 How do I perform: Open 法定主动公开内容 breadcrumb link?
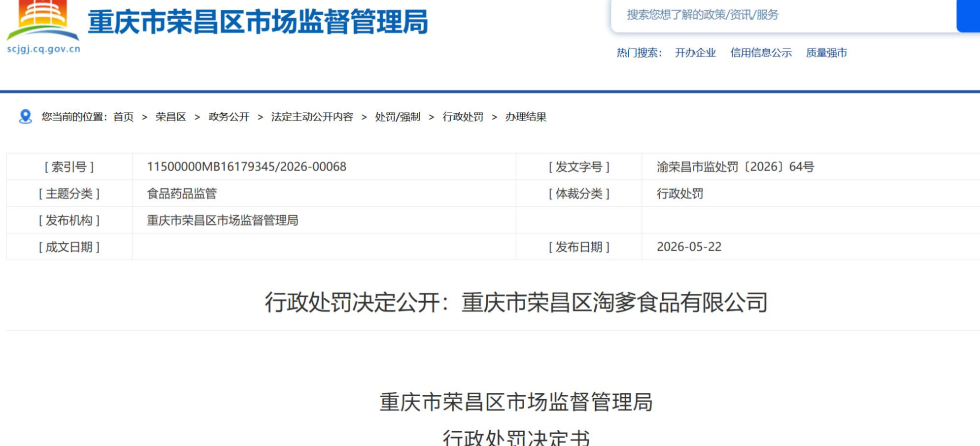(x=312, y=117)
